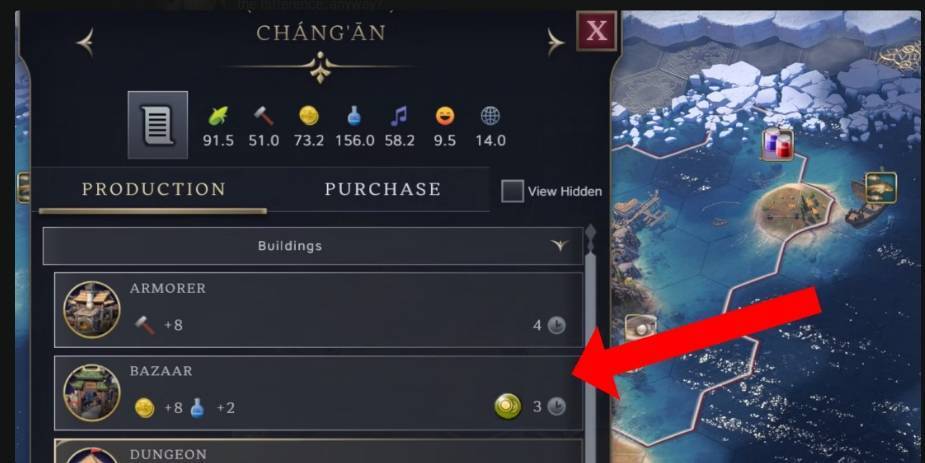The image size is (925, 463).
Task: Switch to the Purchase tab
Action: point(382,189)
